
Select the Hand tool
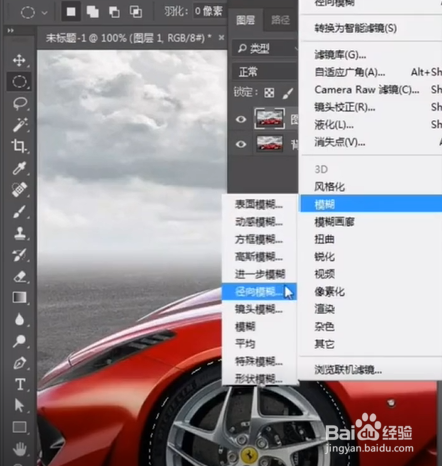[x=20, y=449]
